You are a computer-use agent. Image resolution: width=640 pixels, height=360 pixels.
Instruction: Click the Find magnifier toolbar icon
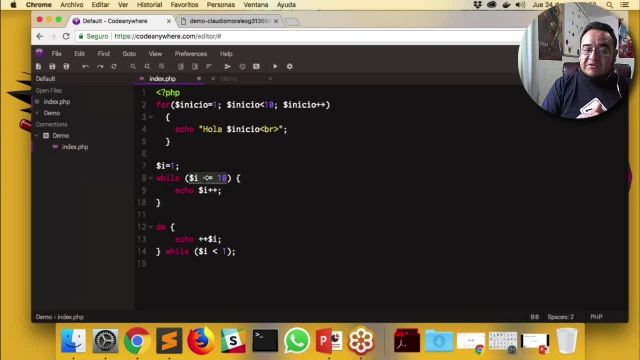(x=133, y=66)
